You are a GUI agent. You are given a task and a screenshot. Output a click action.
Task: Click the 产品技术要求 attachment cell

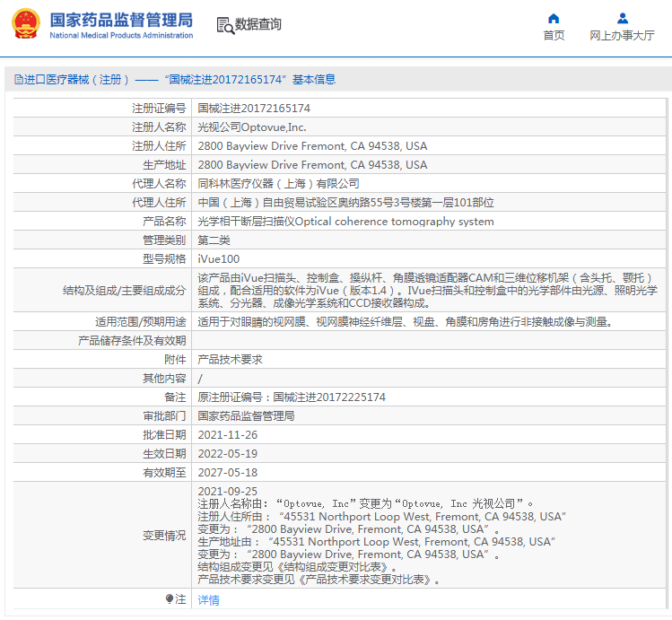point(230,359)
